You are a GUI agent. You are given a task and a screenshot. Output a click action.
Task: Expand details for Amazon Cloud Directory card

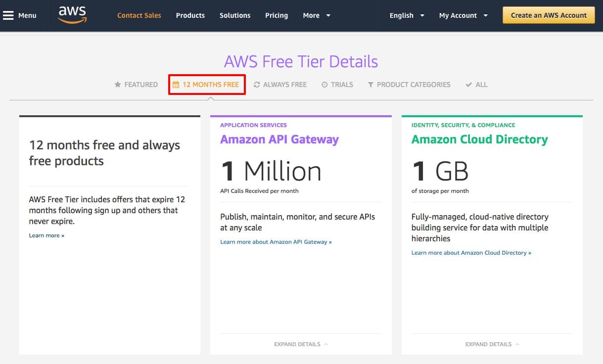492,344
